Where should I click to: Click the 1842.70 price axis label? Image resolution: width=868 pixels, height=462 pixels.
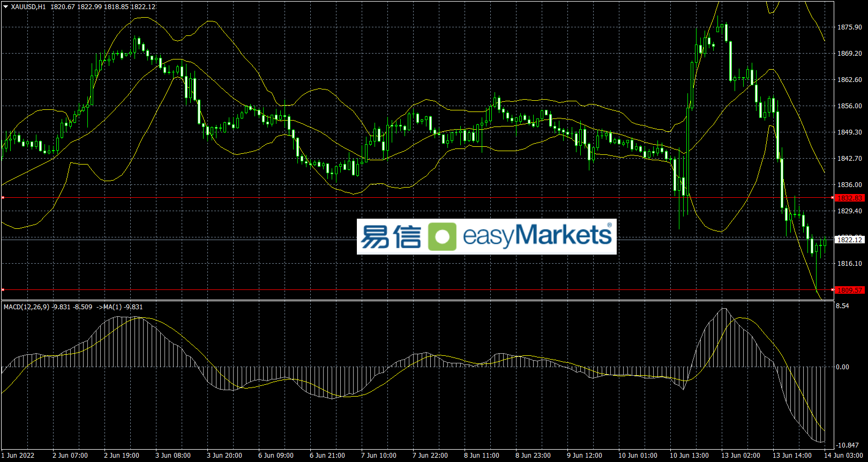(850, 159)
